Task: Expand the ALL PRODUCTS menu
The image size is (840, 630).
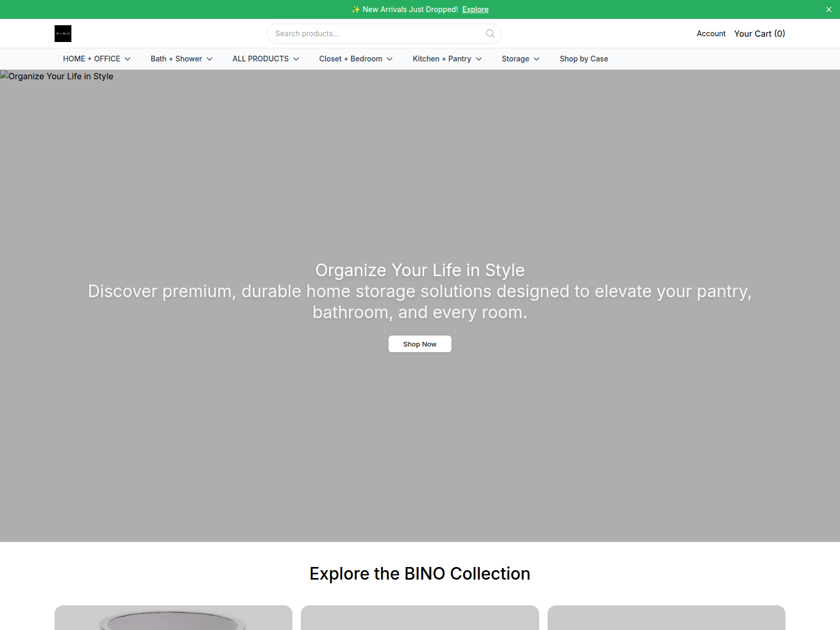Action: (x=266, y=59)
